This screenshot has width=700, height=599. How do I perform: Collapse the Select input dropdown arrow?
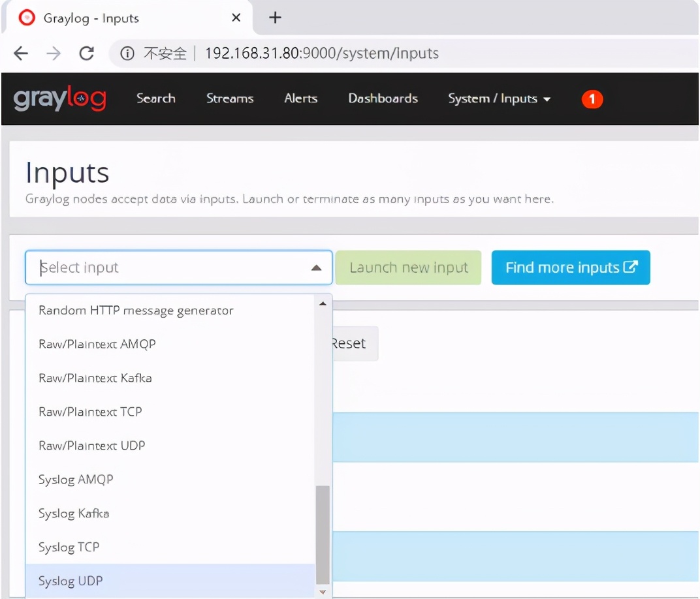[316, 268]
